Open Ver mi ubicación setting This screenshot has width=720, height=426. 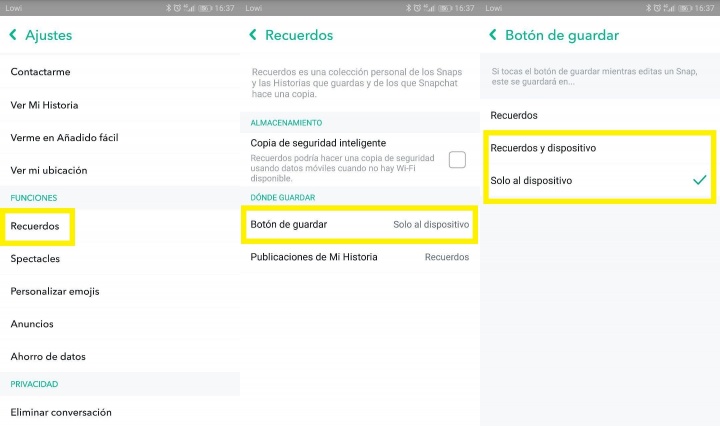120,170
